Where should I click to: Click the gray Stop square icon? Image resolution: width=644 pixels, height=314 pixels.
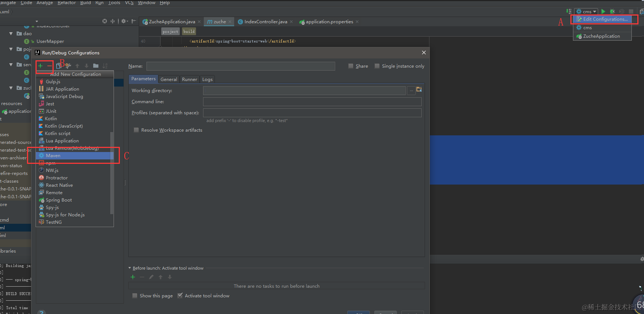tap(631, 11)
